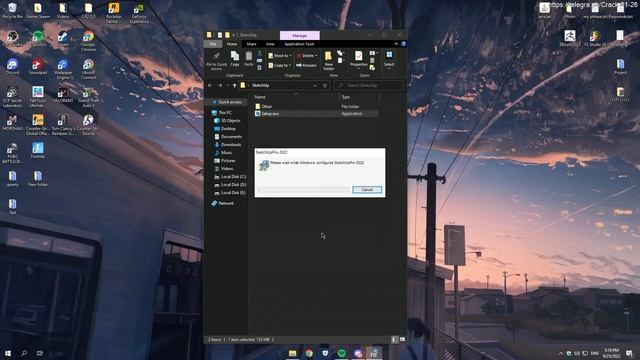This screenshot has width=640, height=360.
Task: Go back with the Explorer back arrow
Action: [210, 85]
